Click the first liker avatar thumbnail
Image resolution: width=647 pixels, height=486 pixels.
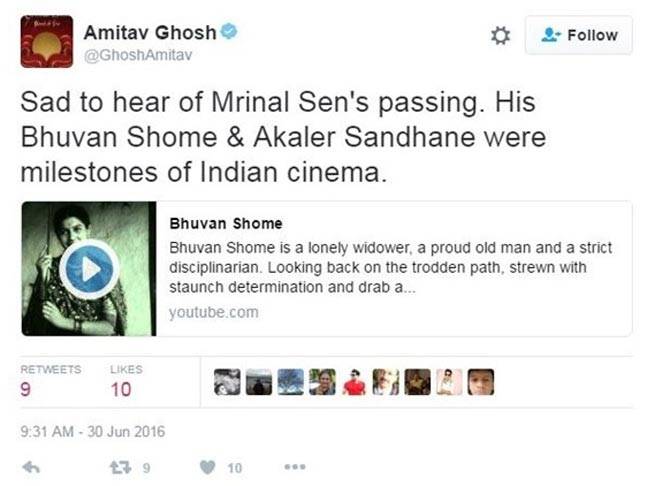click(228, 382)
